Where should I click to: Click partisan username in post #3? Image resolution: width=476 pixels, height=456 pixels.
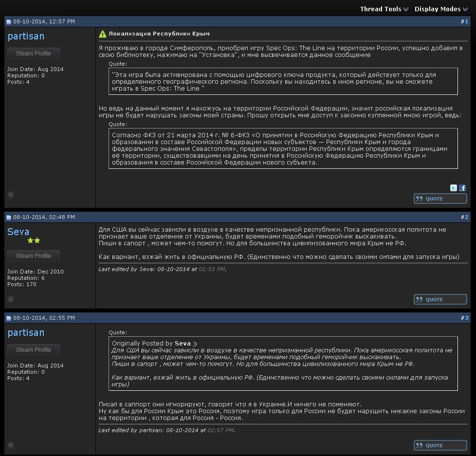pyautogui.click(x=26, y=332)
